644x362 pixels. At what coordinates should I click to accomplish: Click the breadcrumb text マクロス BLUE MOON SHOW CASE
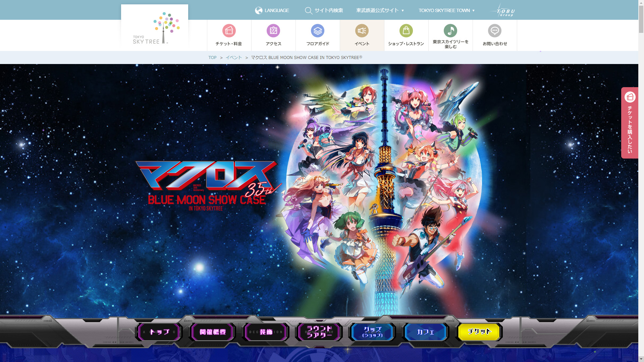pos(306,58)
